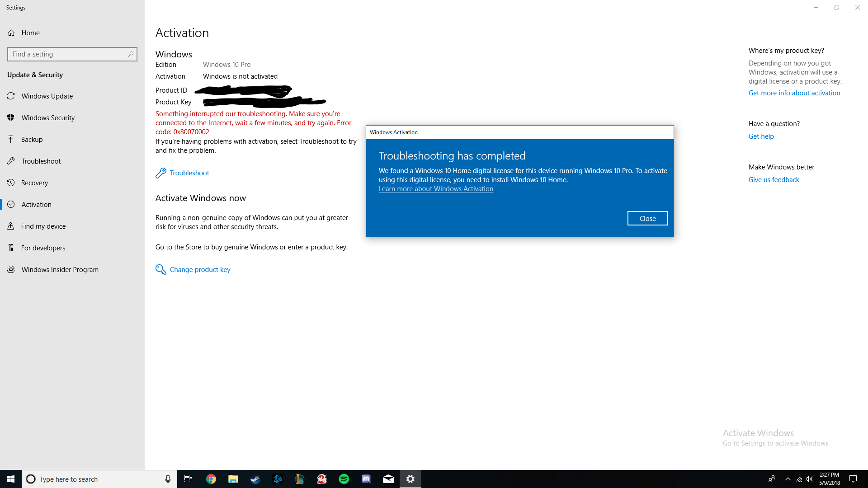Open Steam from taskbar

point(255,479)
